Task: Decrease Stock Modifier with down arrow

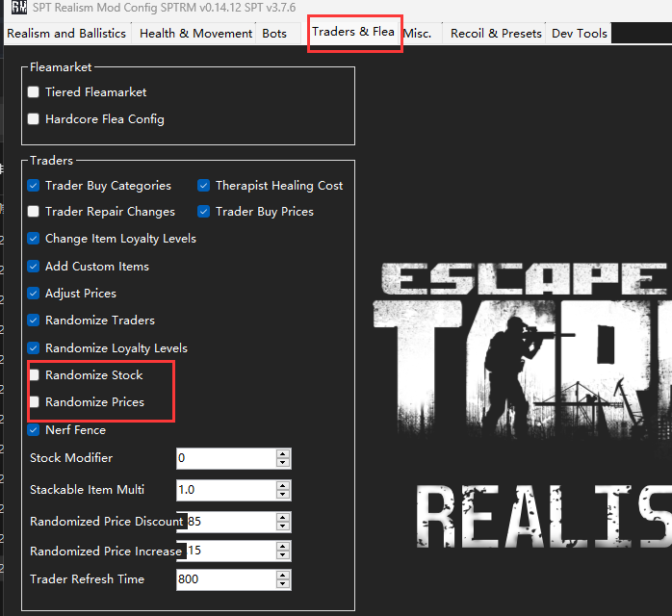Action: [x=283, y=463]
